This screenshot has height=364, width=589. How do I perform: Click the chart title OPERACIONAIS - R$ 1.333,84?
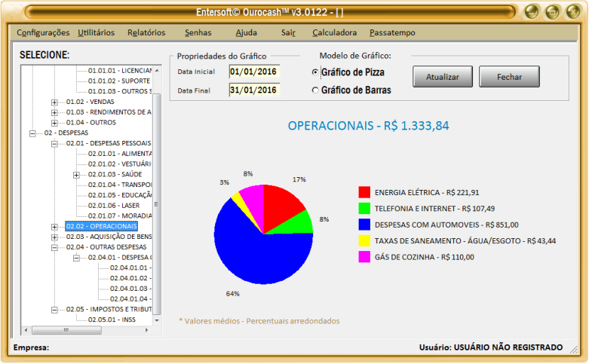(368, 125)
